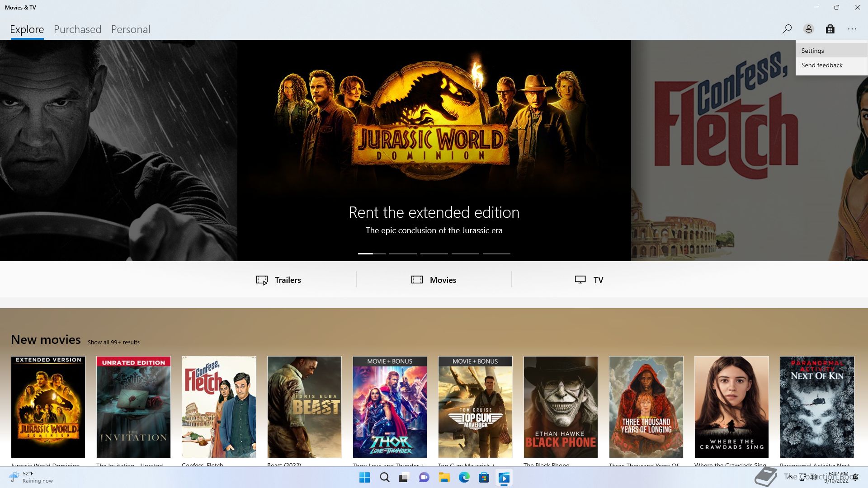Jump to fourth carousel slide indicator
868x488 pixels.
point(465,253)
